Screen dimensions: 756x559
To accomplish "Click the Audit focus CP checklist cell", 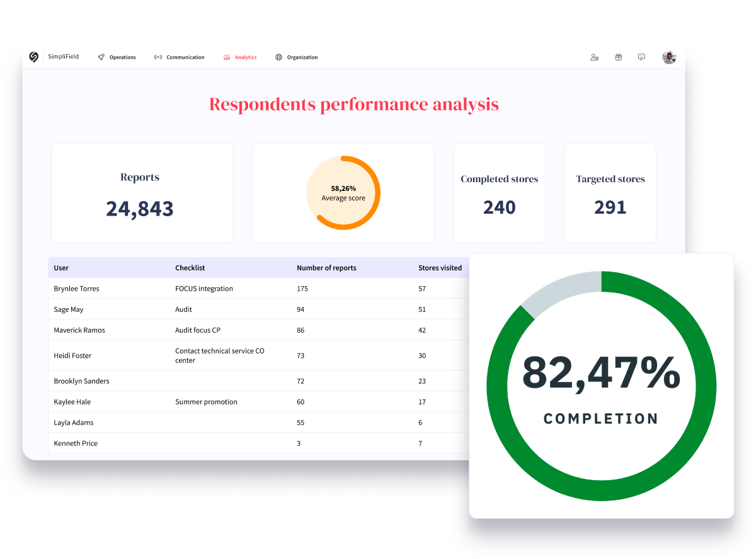I will pyautogui.click(x=198, y=330).
